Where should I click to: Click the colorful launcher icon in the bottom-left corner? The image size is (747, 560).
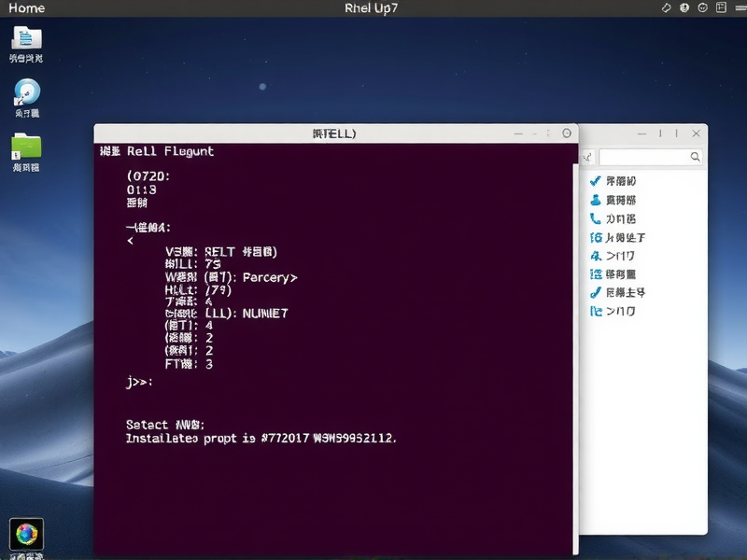pos(28,535)
